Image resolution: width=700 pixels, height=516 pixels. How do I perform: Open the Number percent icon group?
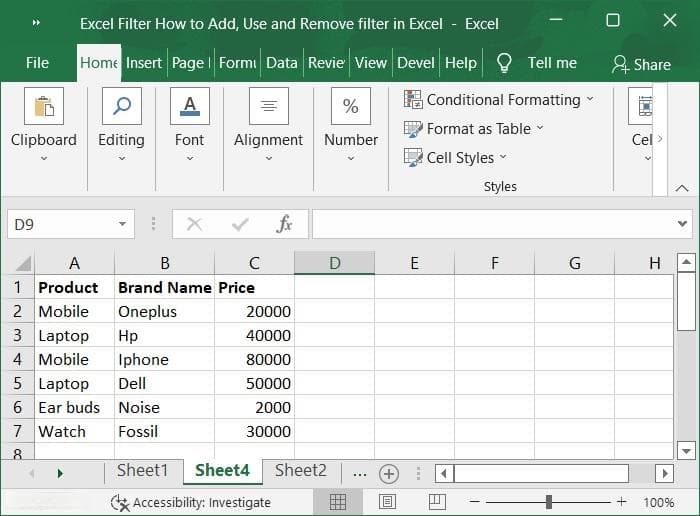(x=351, y=106)
